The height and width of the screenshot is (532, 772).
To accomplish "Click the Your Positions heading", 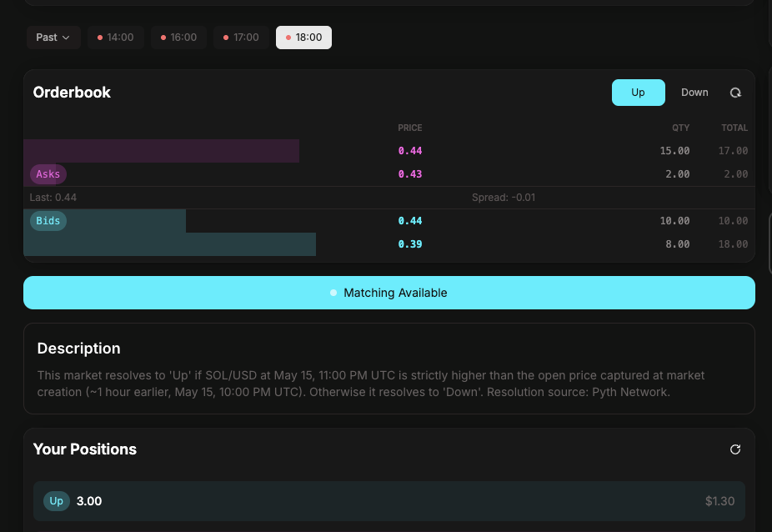I will (85, 449).
